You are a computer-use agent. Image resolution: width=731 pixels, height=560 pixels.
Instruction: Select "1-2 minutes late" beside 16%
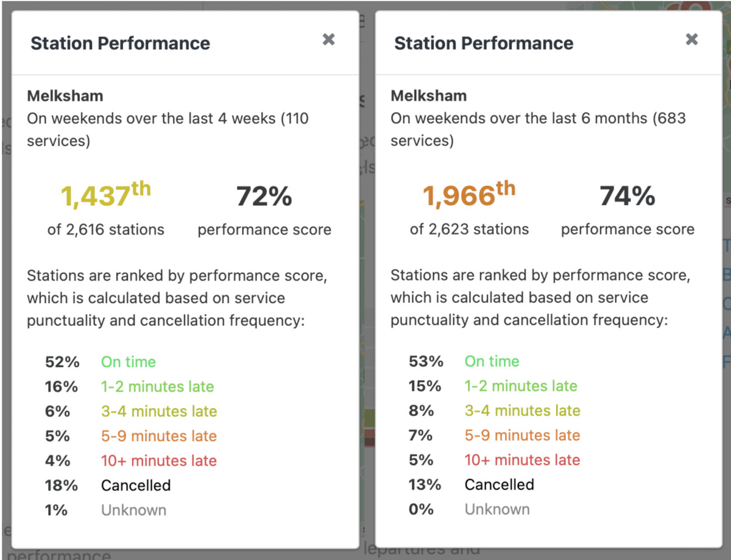157,387
